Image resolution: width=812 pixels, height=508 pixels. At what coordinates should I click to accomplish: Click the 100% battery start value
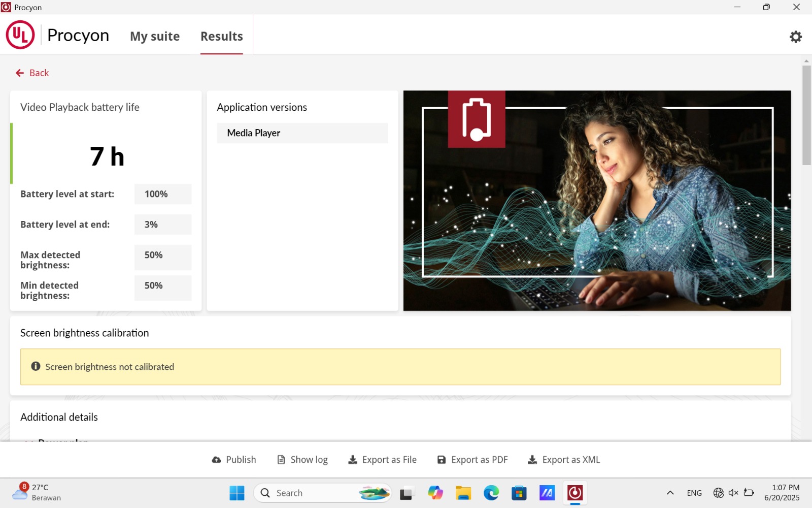(x=163, y=194)
